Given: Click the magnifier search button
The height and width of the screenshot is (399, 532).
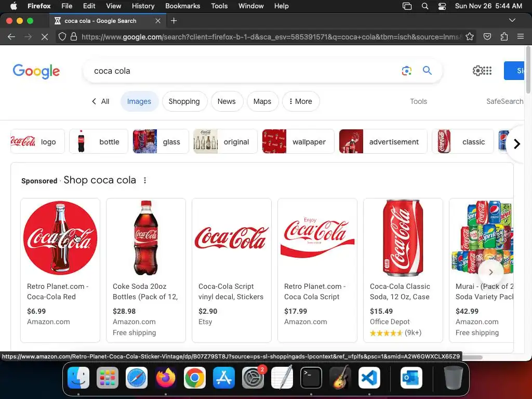Looking at the screenshot, I should tap(427, 71).
